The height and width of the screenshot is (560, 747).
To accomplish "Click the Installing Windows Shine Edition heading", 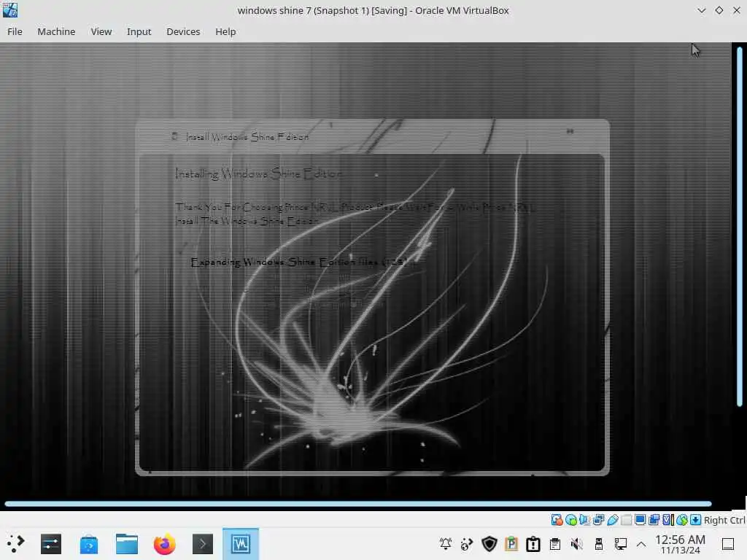I will [x=258, y=174].
